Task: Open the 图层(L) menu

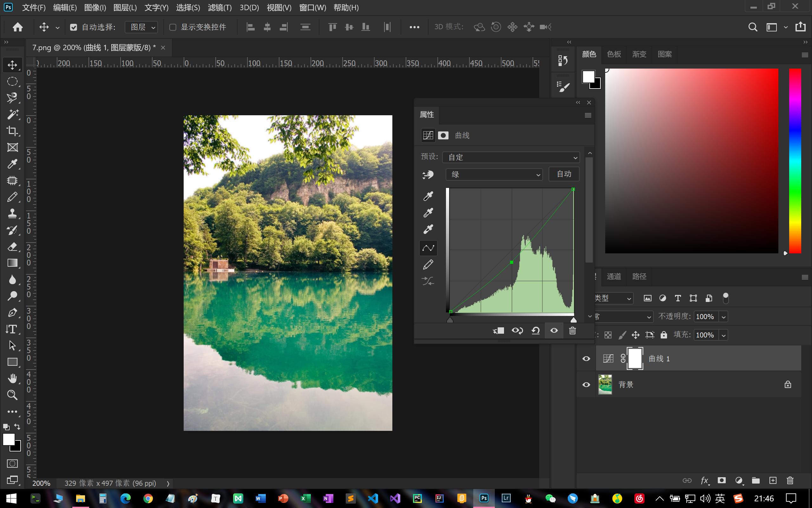Action: click(125, 7)
